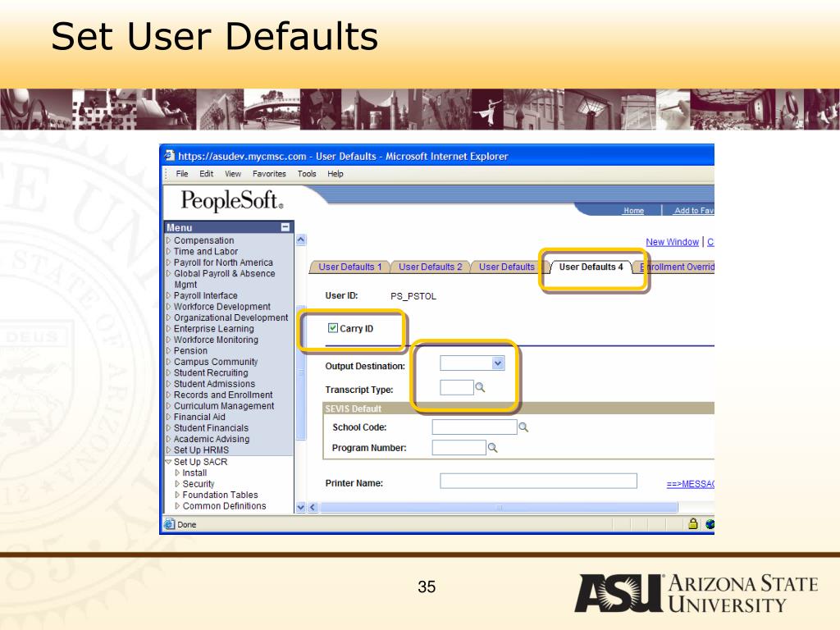Viewport: 840px width, 630px height.
Task: Click the PS_PSTOL user ID text
Action: click(413, 296)
